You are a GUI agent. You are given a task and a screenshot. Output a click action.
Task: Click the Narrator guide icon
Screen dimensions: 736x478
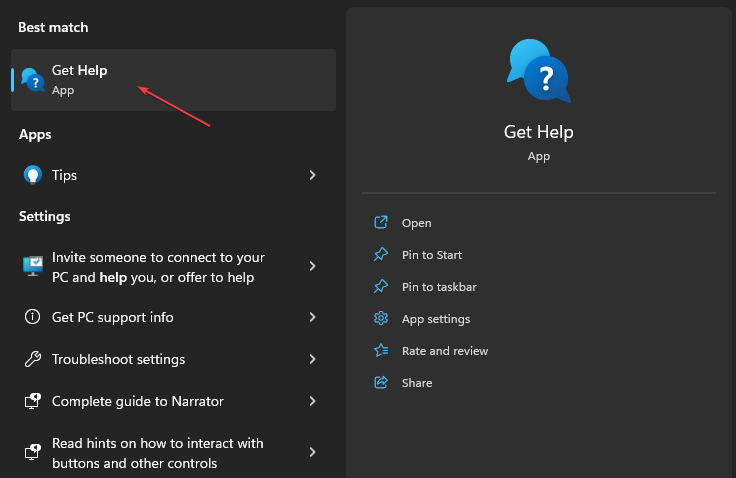32,401
